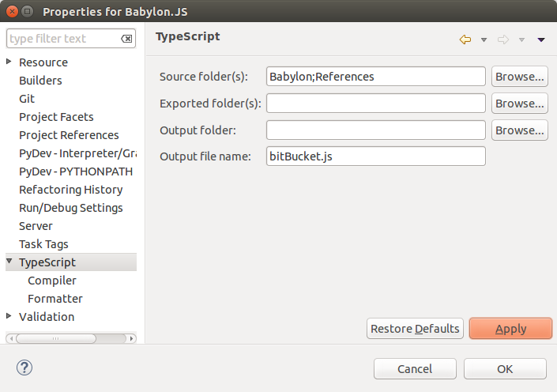Clear the filter text with the eraser icon
This screenshot has width=557, height=392.
click(126, 39)
